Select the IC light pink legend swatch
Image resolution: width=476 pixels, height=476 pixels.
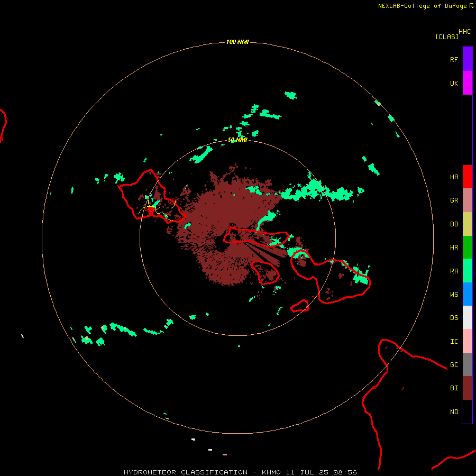(467, 341)
